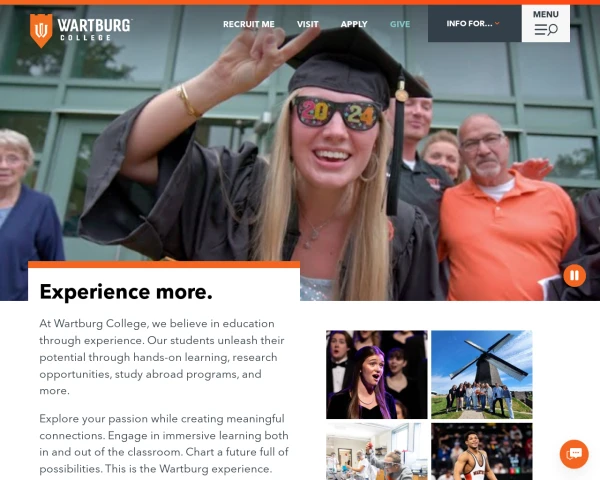This screenshot has width=600, height=480.
Task: Click the orange bar above the Experience heading
Action: 164,264
